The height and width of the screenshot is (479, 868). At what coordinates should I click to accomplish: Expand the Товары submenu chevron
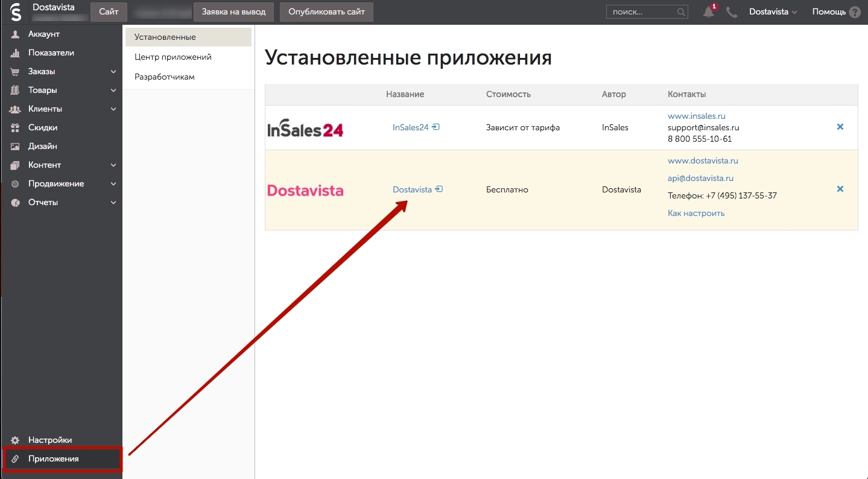pos(113,90)
